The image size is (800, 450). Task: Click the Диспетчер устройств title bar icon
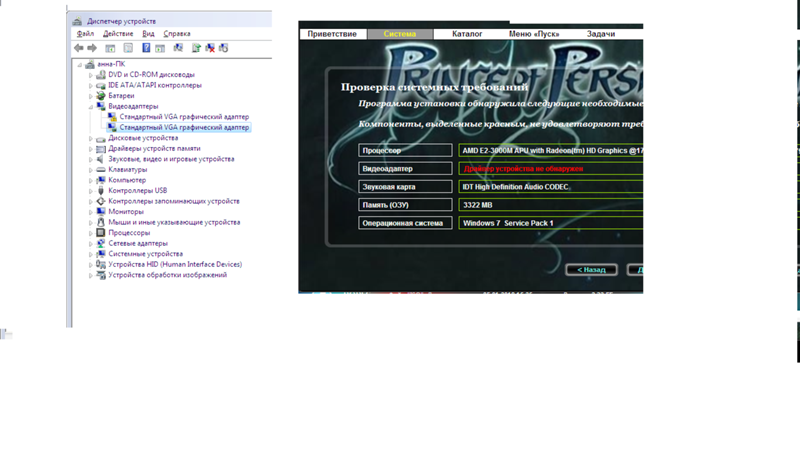pyautogui.click(x=77, y=21)
